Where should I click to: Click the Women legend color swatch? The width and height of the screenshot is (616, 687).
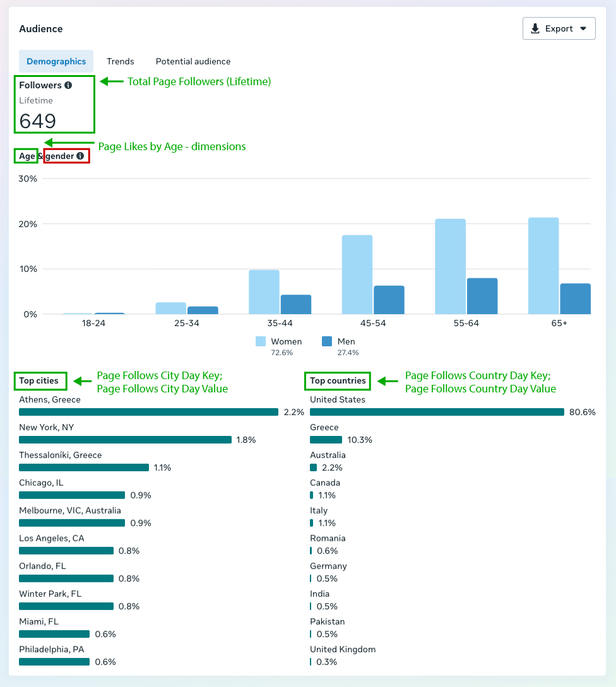point(261,341)
